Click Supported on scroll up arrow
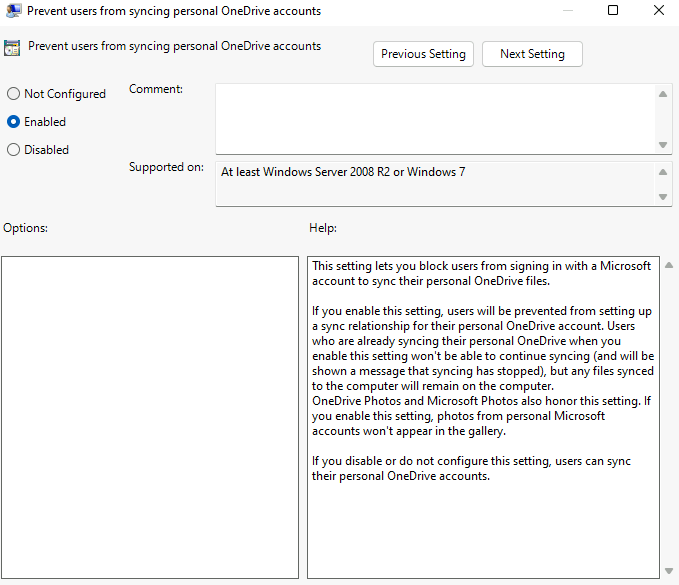 pyautogui.click(x=663, y=172)
